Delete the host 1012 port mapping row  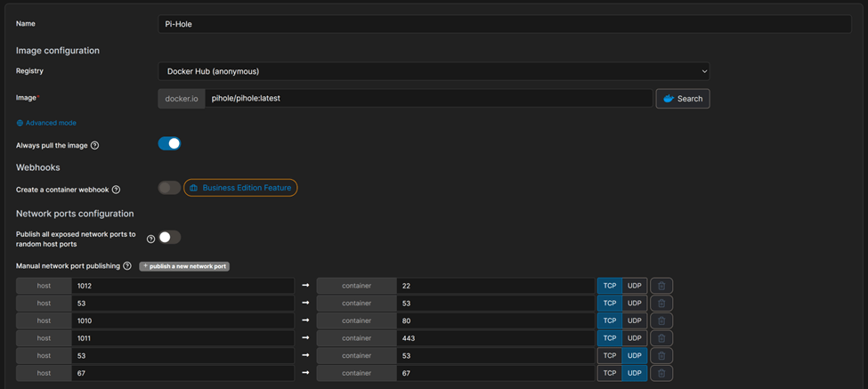pyautogui.click(x=661, y=286)
